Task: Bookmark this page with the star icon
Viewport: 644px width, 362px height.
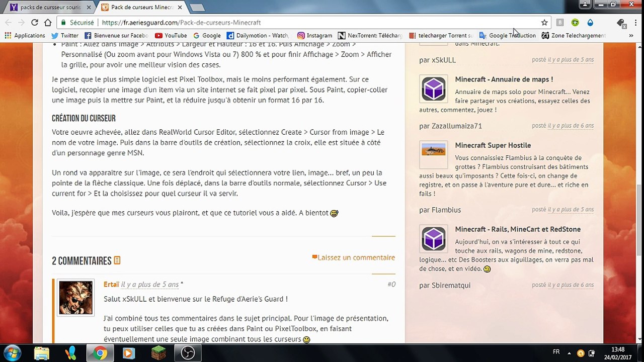Action: tap(544, 23)
